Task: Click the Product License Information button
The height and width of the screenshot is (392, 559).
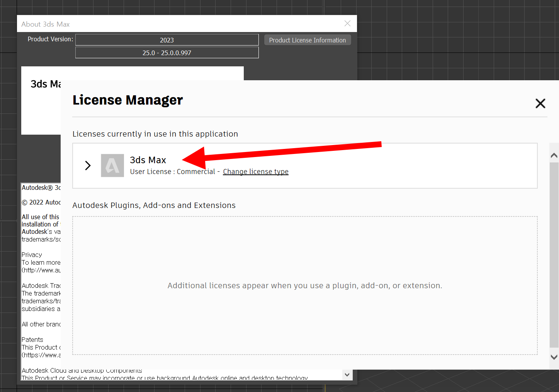Action: [308, 40]
